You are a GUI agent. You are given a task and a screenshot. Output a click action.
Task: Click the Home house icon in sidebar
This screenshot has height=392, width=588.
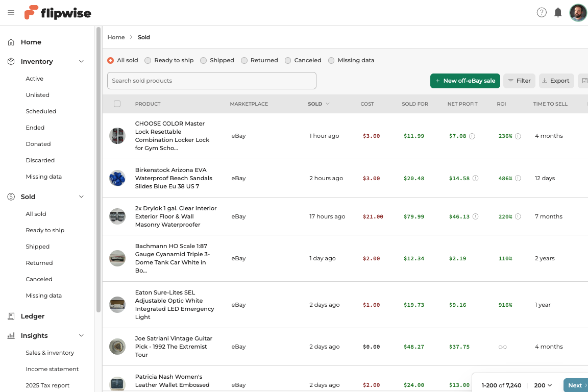pyautogui.click(x=11, y=42)
